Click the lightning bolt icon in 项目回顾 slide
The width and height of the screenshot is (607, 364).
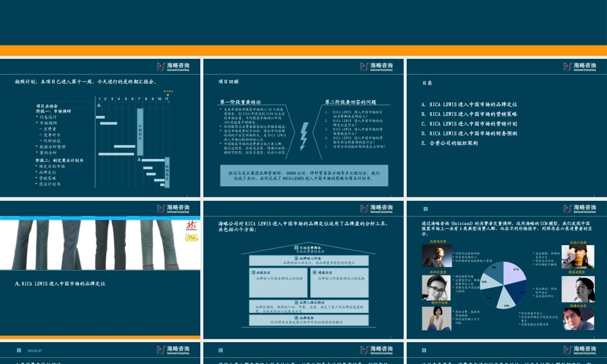304,136
